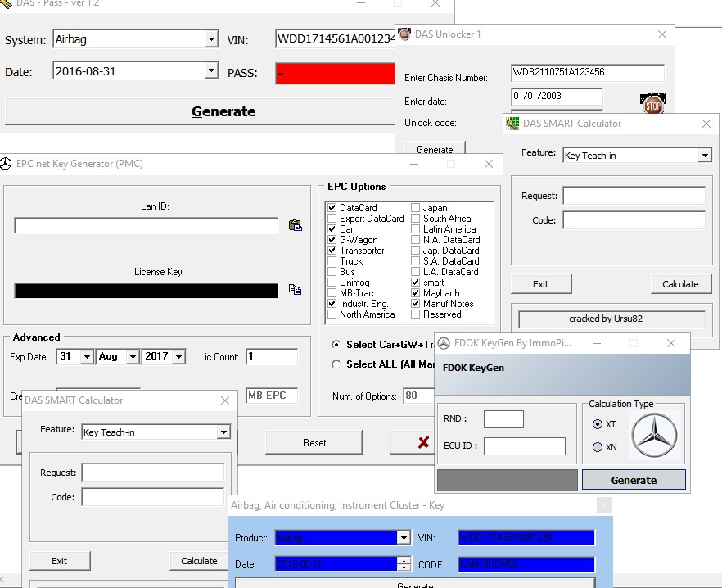Click the CODE field in Airbag Key window
Viewport: 722px width, 588px height.
tap(526, 564)
